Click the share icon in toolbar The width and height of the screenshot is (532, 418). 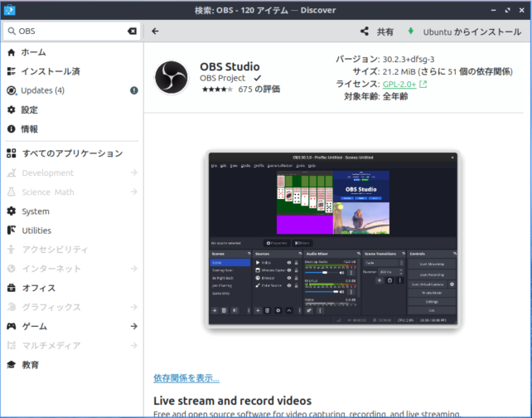click(x=365, y=32)
